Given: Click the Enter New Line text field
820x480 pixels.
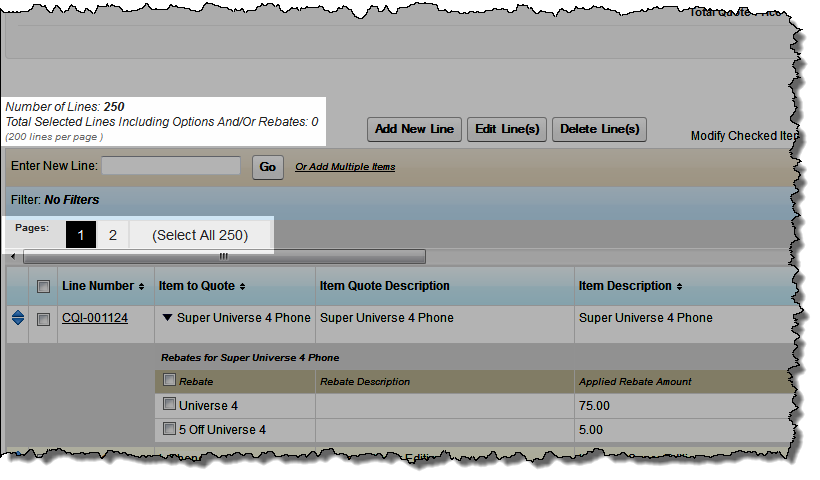Looking at the screenshot, I should (171, 166).
